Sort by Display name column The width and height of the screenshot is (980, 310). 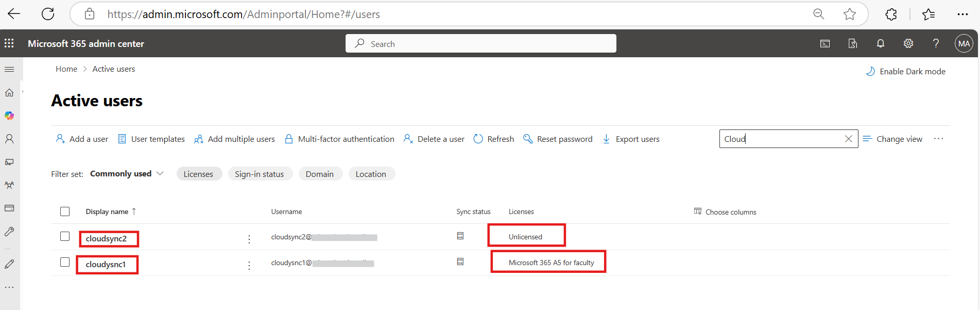111,211
